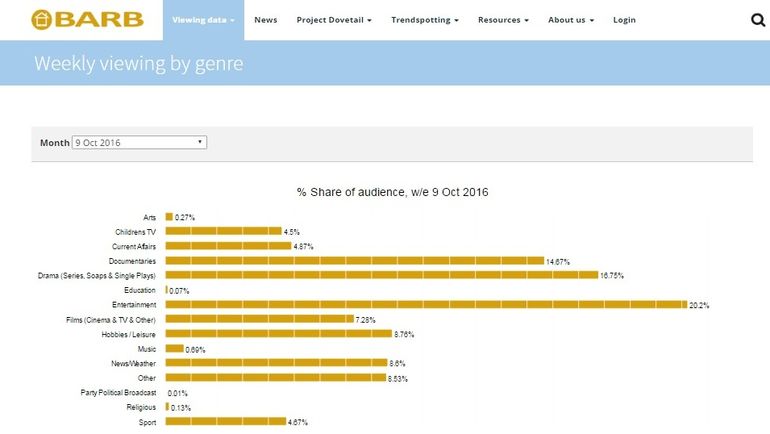
Task: Click the chart title text
Action: (392, 191)
